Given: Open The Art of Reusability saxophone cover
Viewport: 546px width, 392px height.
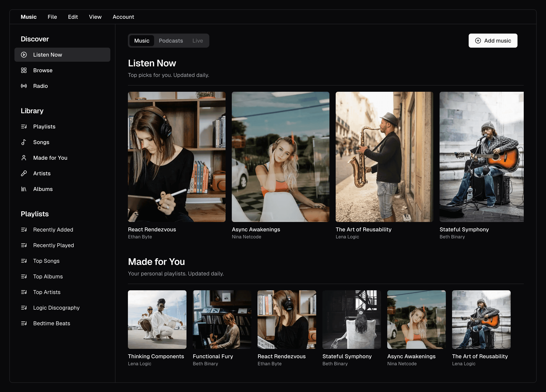Looking at the screenshot, I should coord(384,157).
